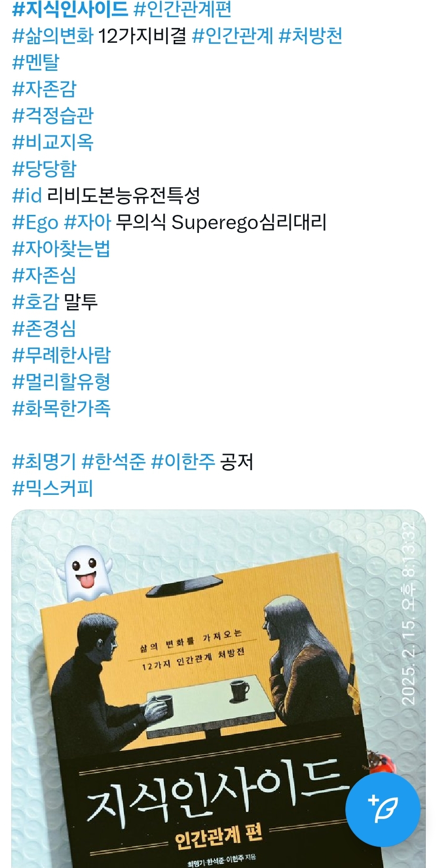This screenshot has height=868, width=442.
Task: Tap the compose new post floating button
Action: tap(383, 809)
